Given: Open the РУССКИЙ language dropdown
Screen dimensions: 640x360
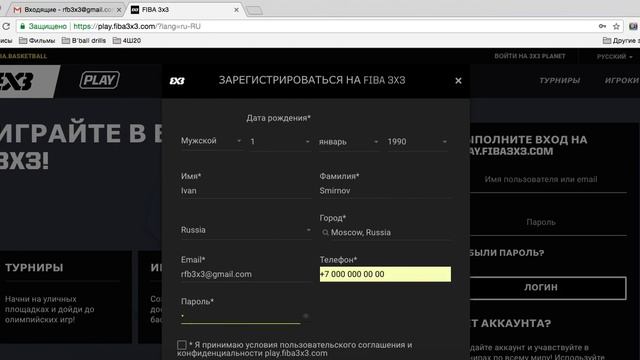Looking at the screenshot, I should click(614, 56).
